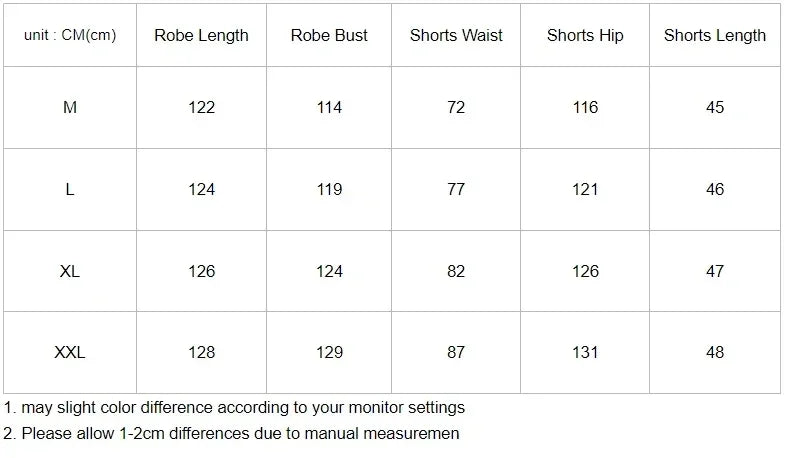Click the XL Shorts Length value 47

(715, 271)
